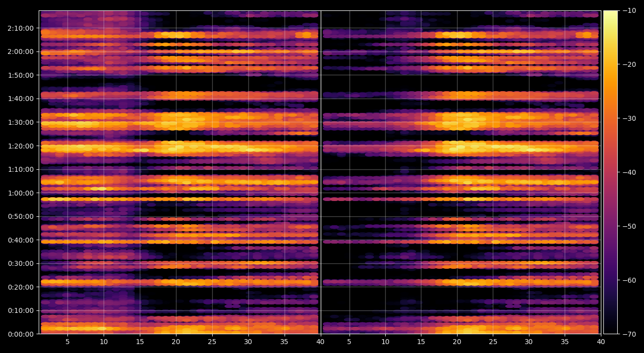This screenshot has height=353, width=644.
Task: Click x-axis label 40 between the heatmaps
Action: tap(321, 342)
